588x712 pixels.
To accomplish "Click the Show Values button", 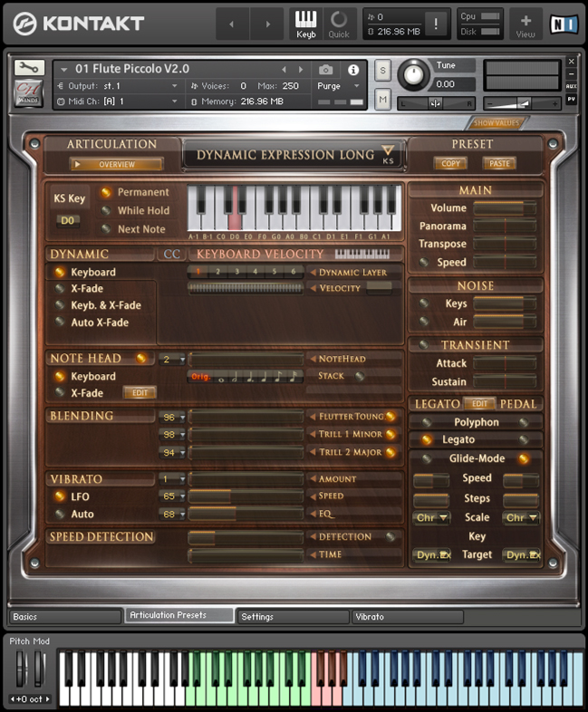I will click(496, 123).
